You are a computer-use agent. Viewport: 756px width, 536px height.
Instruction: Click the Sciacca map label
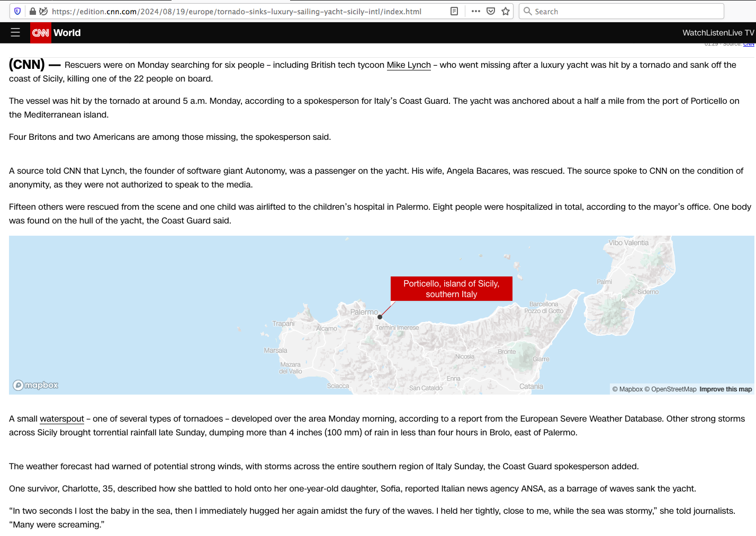click(x=338, y=386)
